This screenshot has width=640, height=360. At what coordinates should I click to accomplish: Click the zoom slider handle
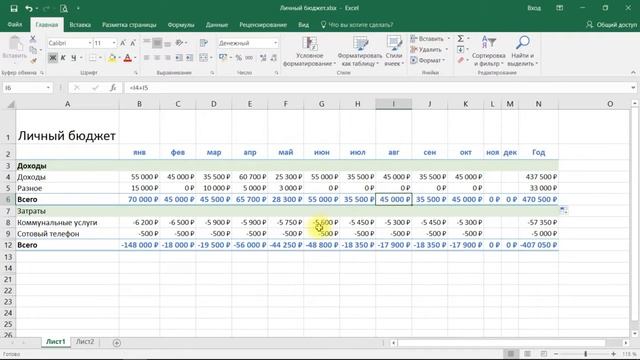pos(585,354)
